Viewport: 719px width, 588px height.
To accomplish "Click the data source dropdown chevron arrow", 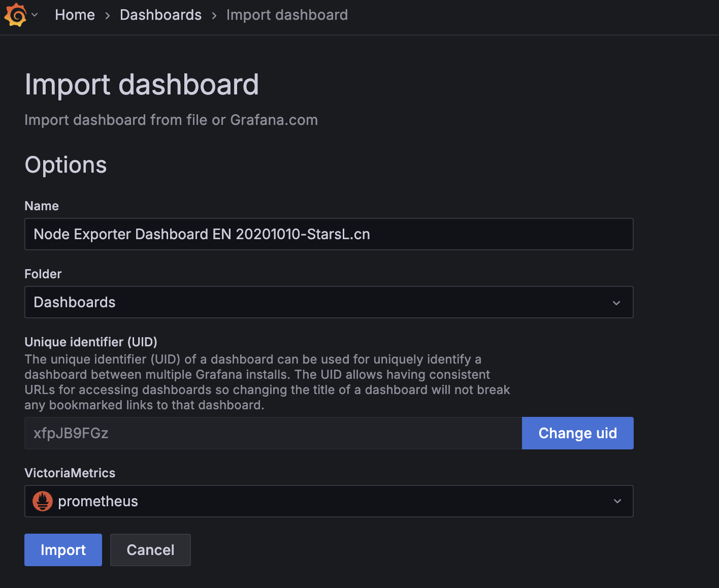I will point(617,501).
